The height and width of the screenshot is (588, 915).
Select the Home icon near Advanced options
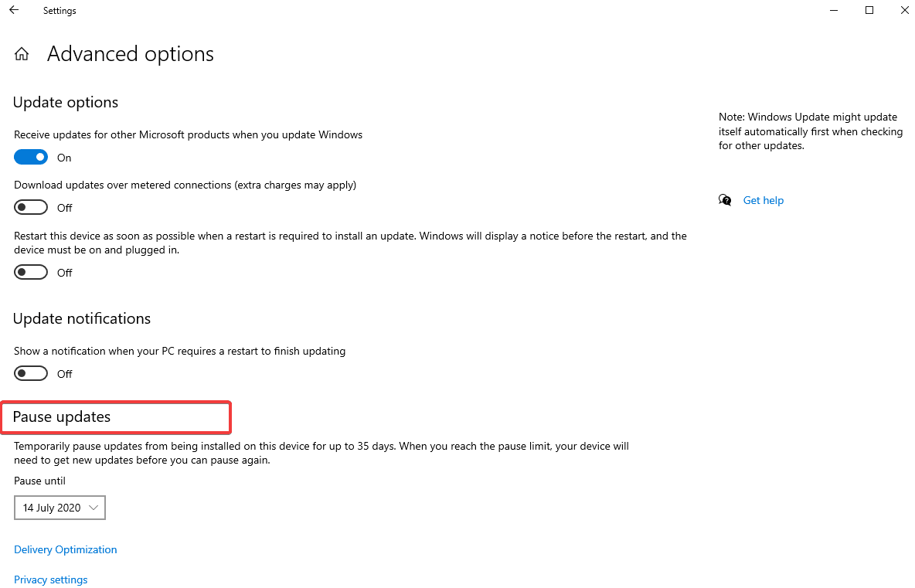tap(21, 53)
